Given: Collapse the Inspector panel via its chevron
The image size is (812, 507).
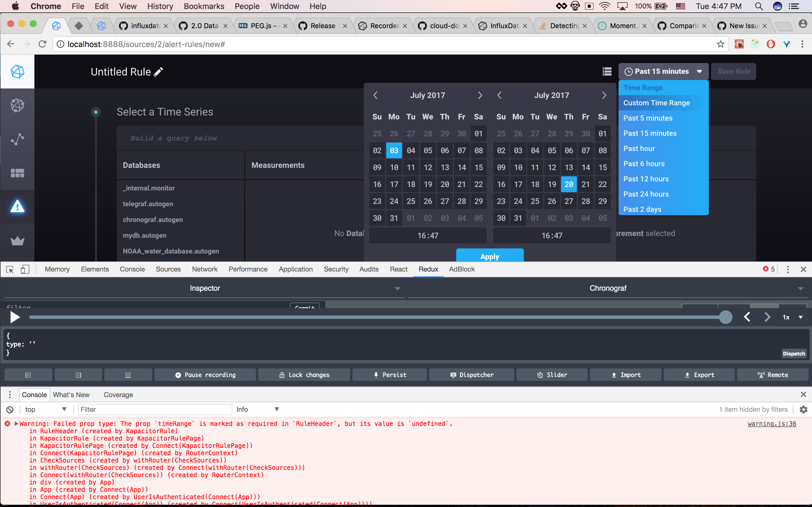Looking at the screenshot, I should coord(397,288).
